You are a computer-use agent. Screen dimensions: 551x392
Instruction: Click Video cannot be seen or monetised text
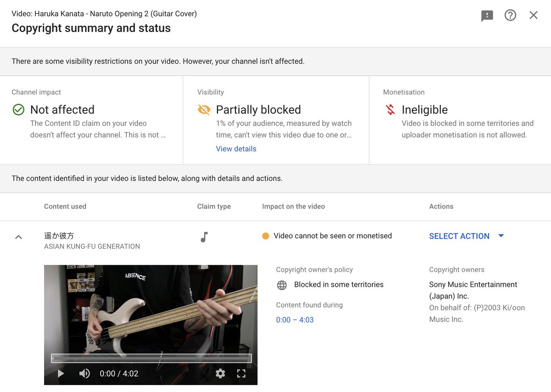coord(333,236)
